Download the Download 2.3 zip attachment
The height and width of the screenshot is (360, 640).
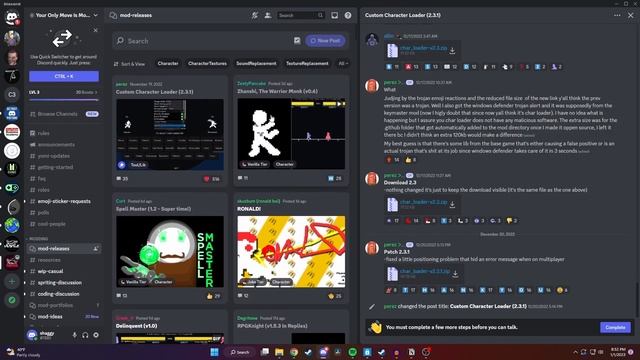pyautogui.click(x=452, y=205)
